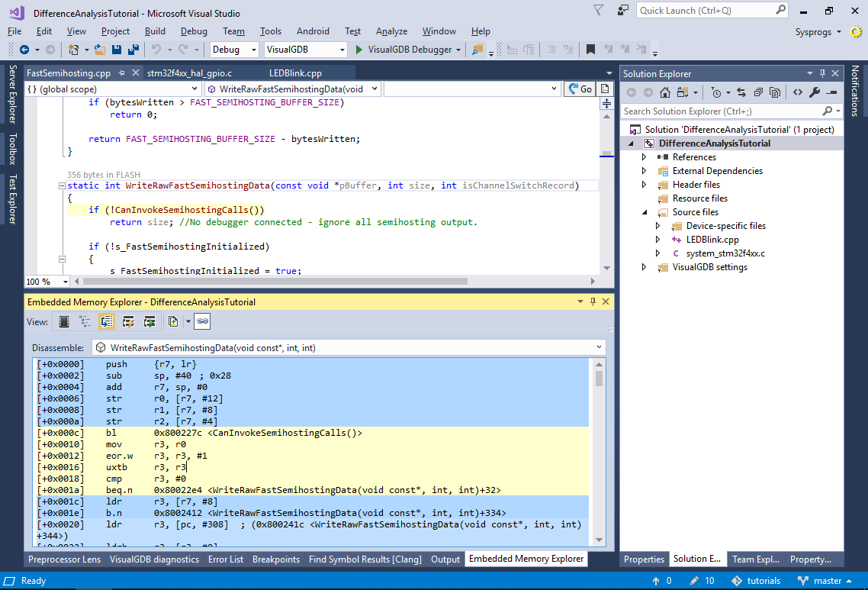The image size is (868, 590).
Task: Open the feedback notifications filter icon
Action: (x=599, y=10)
